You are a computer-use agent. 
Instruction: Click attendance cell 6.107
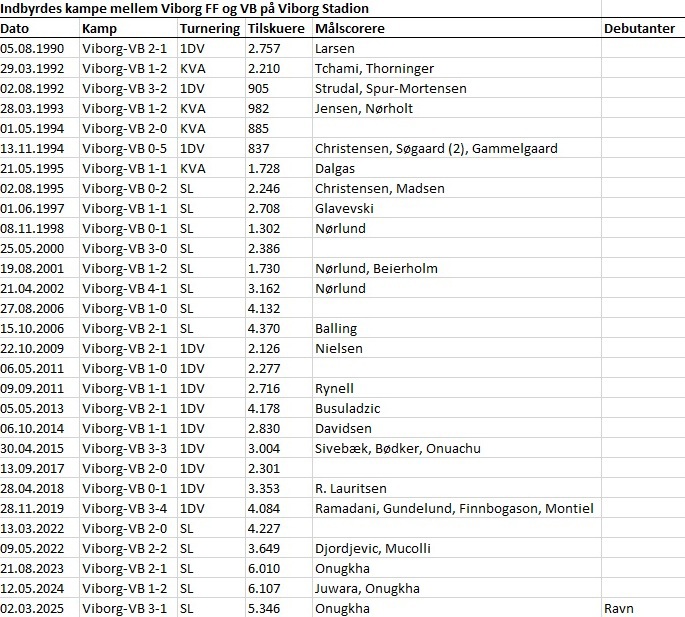(264, 588)
